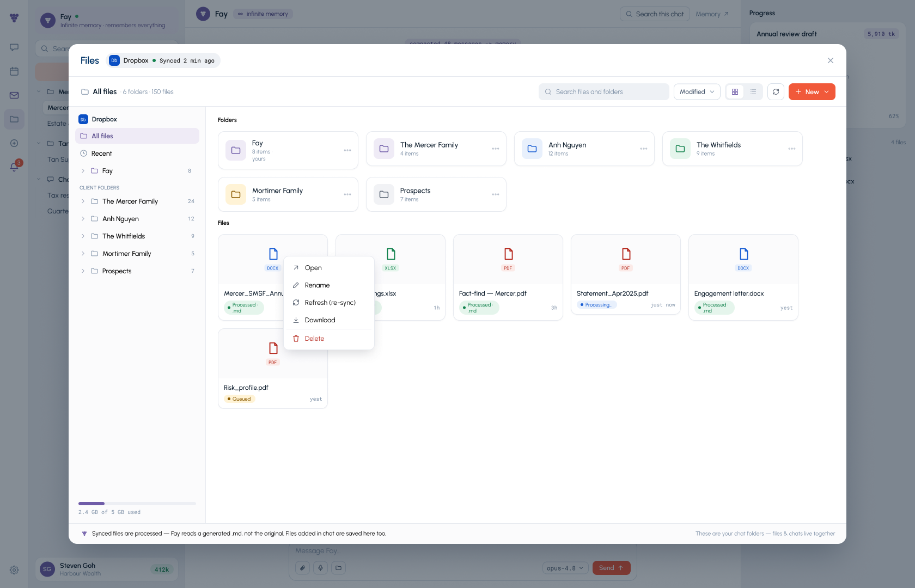Open the mail icon in left rail

(x=14, y=95)
